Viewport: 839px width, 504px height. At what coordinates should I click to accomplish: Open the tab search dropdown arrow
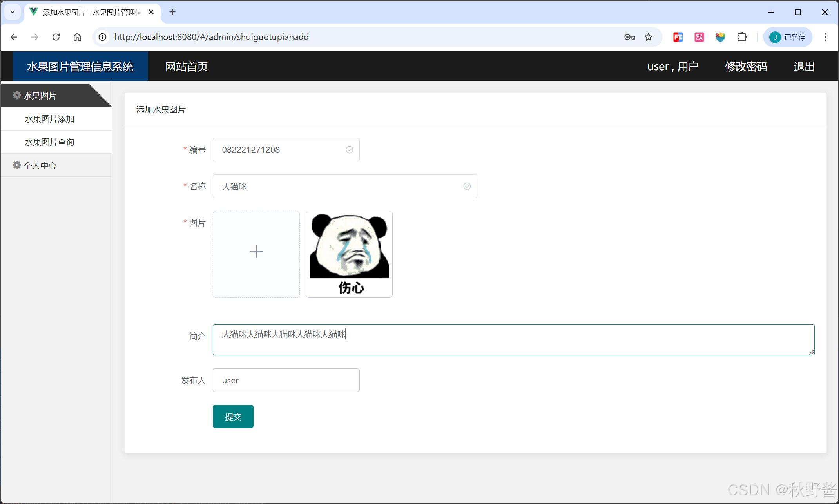tap(13, 12)
